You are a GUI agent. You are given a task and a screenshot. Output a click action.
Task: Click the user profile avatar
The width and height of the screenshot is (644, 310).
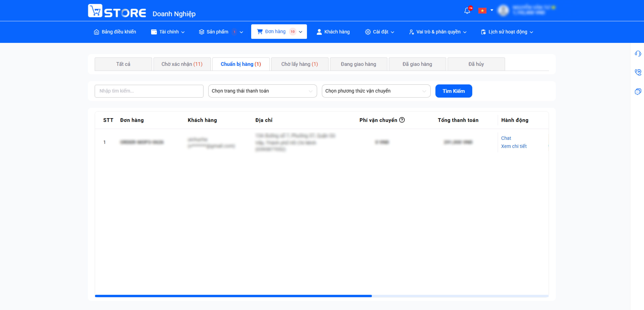pyautogui.click(x=503, y=10)
